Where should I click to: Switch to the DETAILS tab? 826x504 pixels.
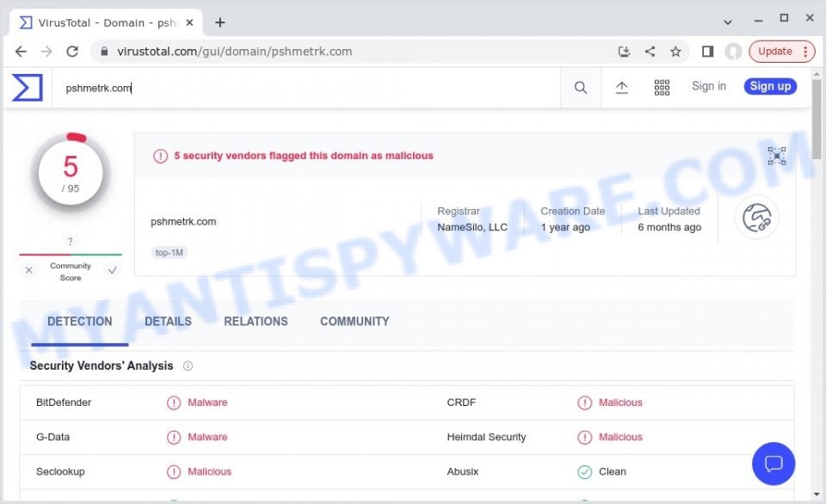168,322
